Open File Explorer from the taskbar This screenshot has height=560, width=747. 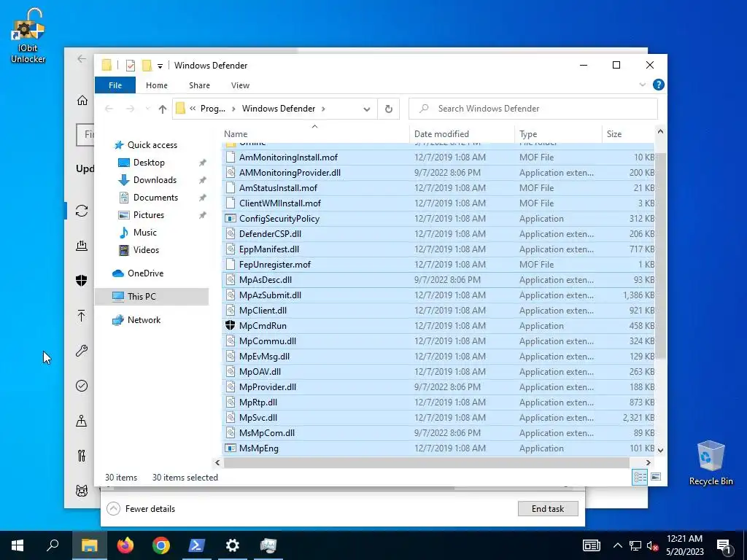coord(90,545)
